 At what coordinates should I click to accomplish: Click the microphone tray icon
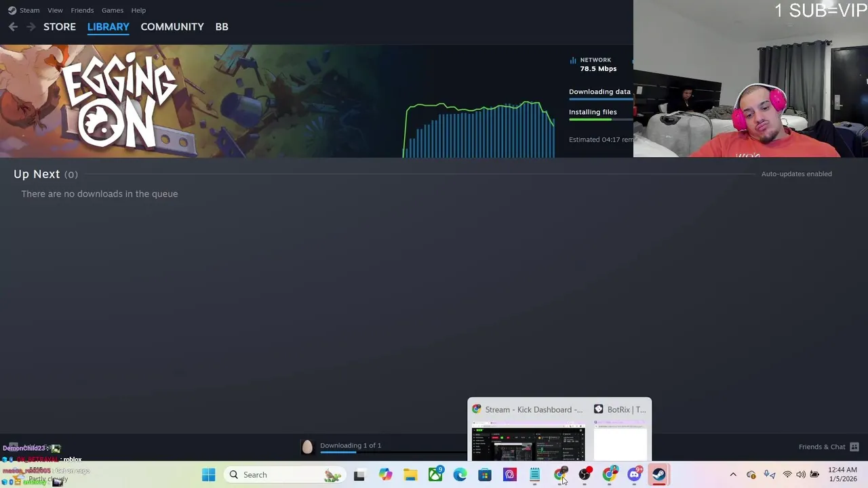point(769,474)
